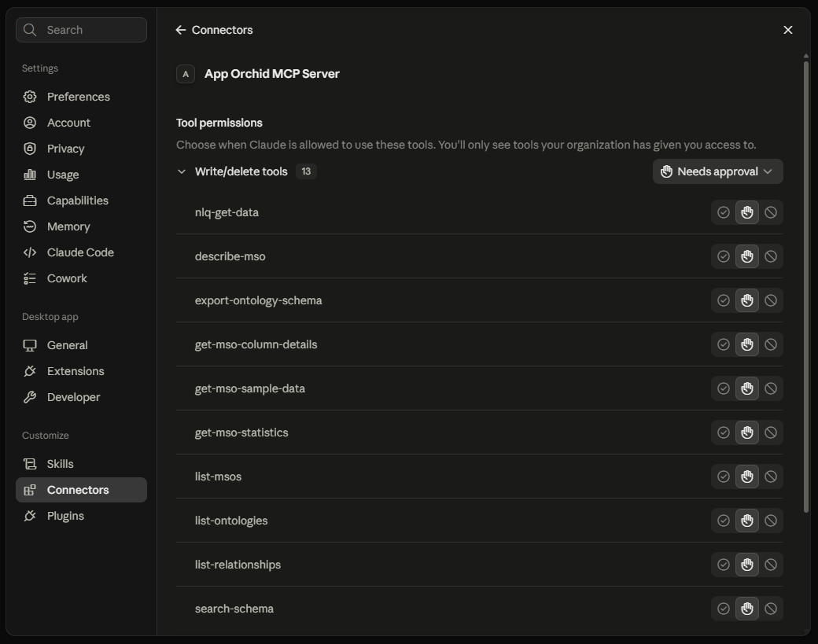Set list-ontologies to needs approval
This screenshot has width=818, height=644.
click(x=747, y=521)
